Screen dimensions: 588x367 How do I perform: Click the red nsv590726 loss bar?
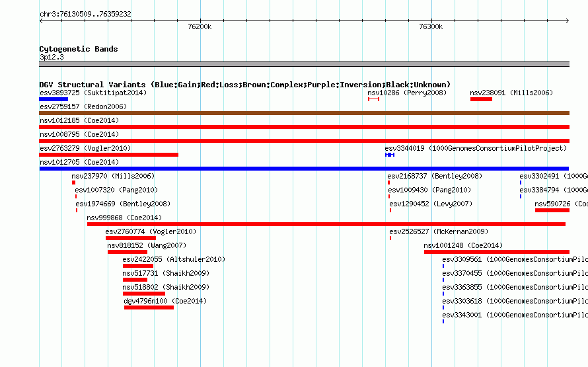pos(552,210)
